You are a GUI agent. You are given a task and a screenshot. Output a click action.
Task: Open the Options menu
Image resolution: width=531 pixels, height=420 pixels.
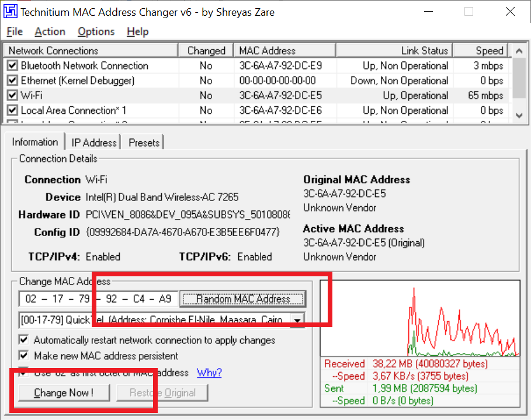click(96, 32)
